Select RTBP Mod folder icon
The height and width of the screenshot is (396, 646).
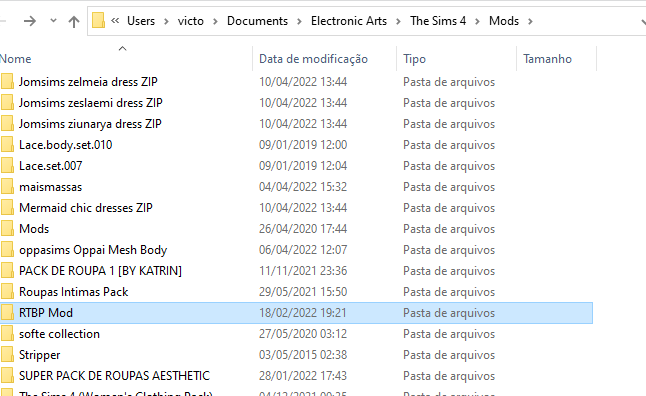pos(7,313)
